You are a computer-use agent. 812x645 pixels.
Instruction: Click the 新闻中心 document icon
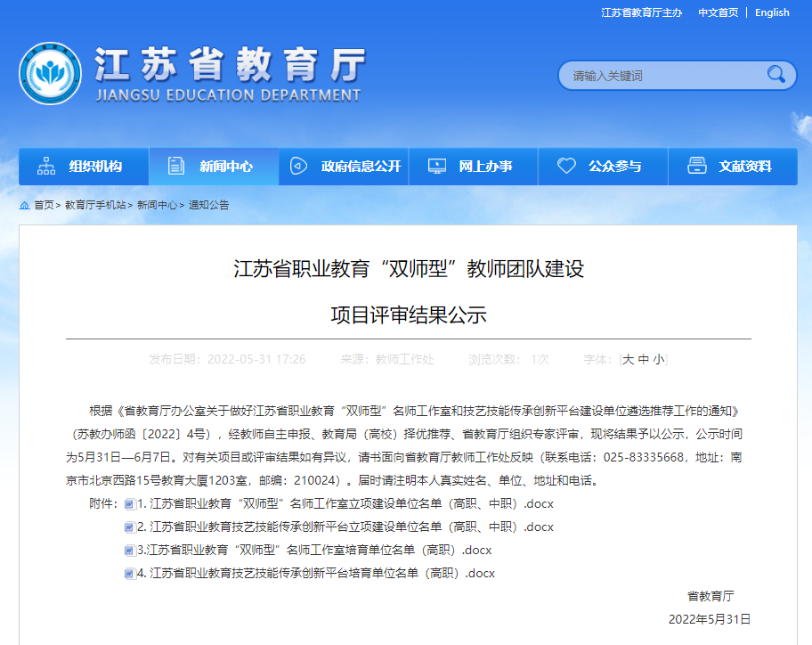coord(176,167)
